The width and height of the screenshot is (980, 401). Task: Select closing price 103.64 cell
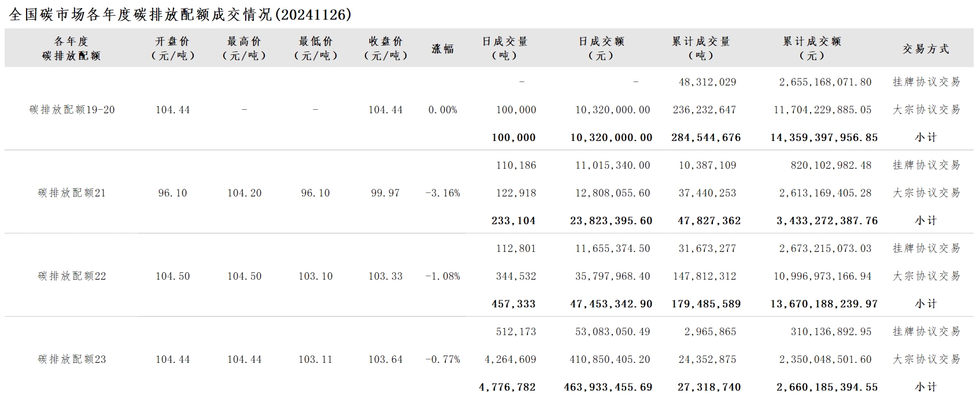point(386,359)
